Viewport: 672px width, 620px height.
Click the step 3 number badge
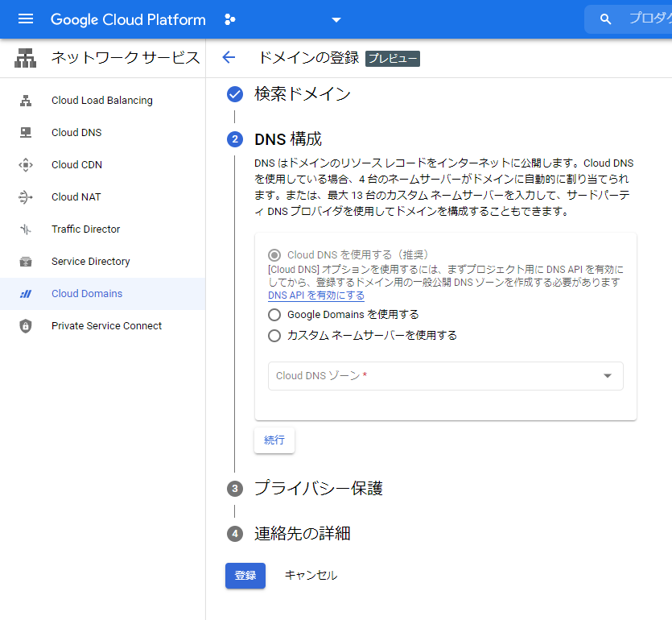click(235, 489)
